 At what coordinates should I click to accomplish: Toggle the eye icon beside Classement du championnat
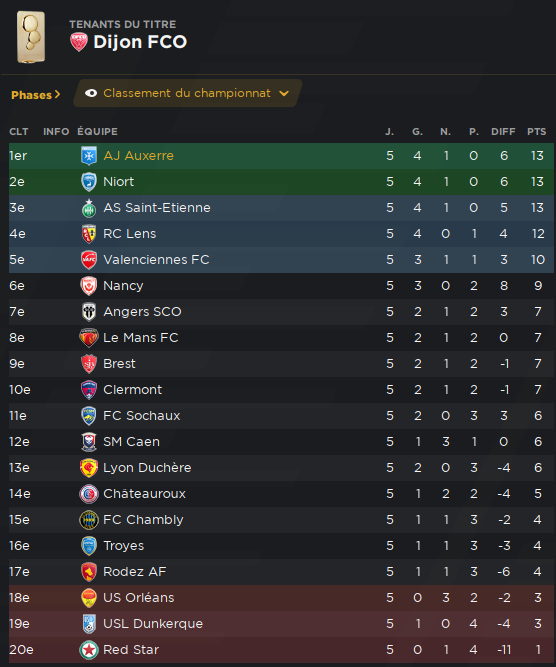[91, 93]
